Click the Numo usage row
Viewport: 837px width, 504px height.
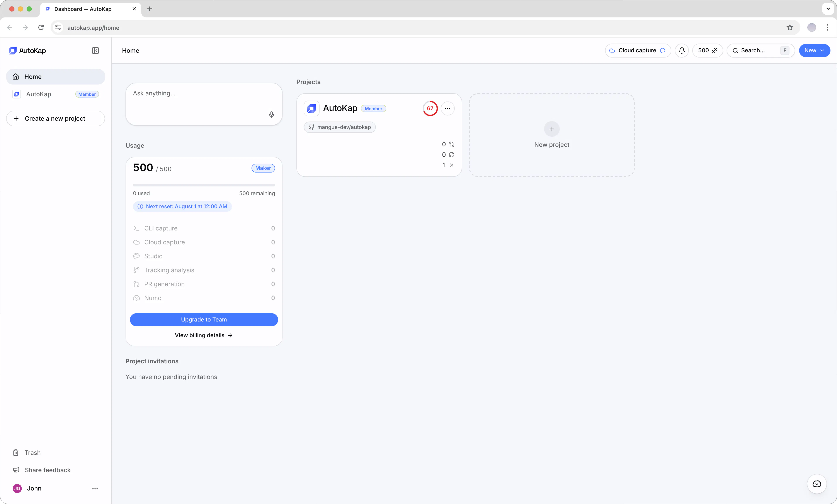[x=204, y=298]
